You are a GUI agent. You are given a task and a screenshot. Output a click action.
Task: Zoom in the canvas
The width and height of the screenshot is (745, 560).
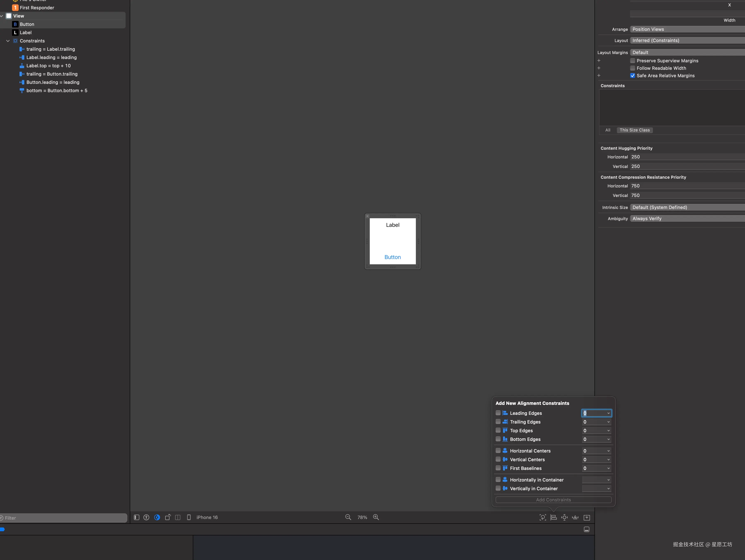point(376,517)
